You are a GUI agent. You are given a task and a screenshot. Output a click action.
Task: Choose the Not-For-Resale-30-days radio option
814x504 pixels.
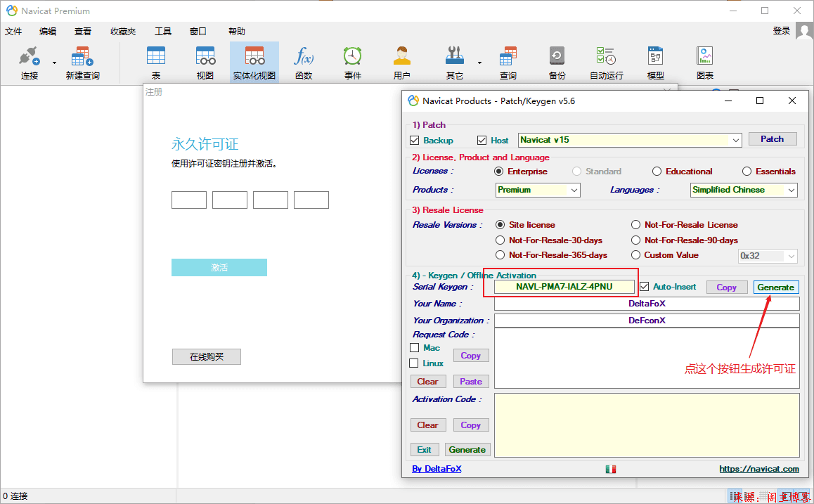click(500, 240)
